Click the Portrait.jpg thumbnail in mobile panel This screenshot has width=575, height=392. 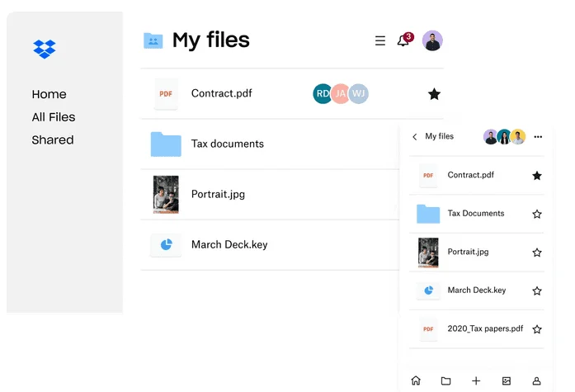[x=428, y=253]
